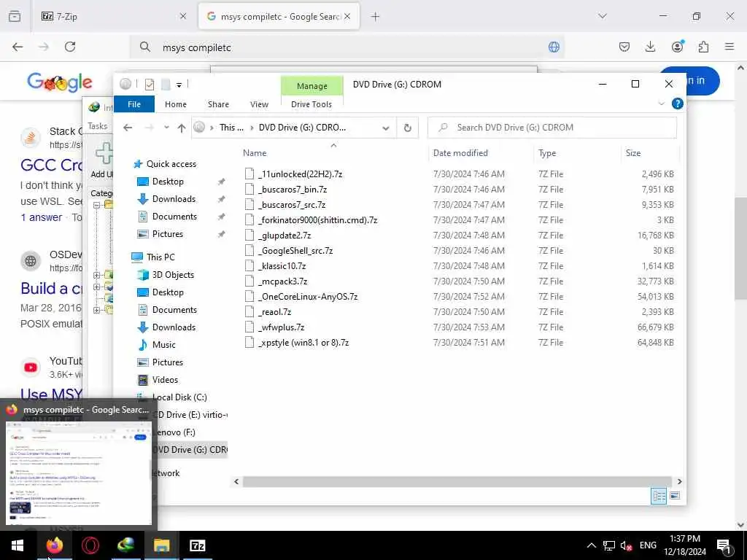Open the File menu in Explorer
Screen dimensions: 747x560
pos(134,104)
